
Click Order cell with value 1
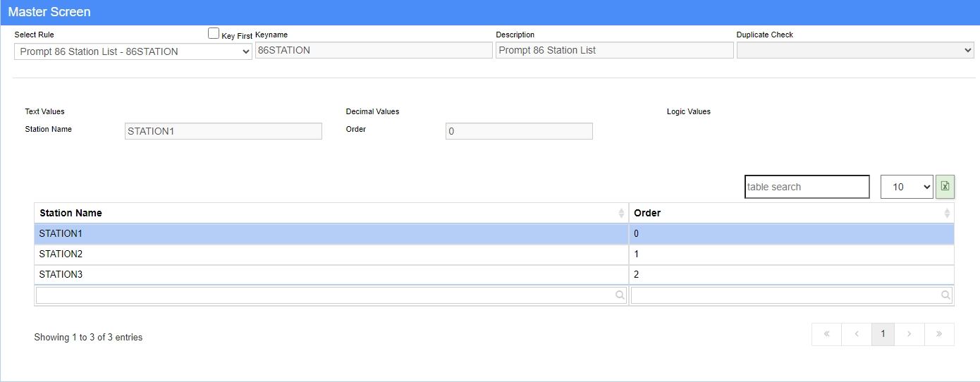[x=791, y=254]
